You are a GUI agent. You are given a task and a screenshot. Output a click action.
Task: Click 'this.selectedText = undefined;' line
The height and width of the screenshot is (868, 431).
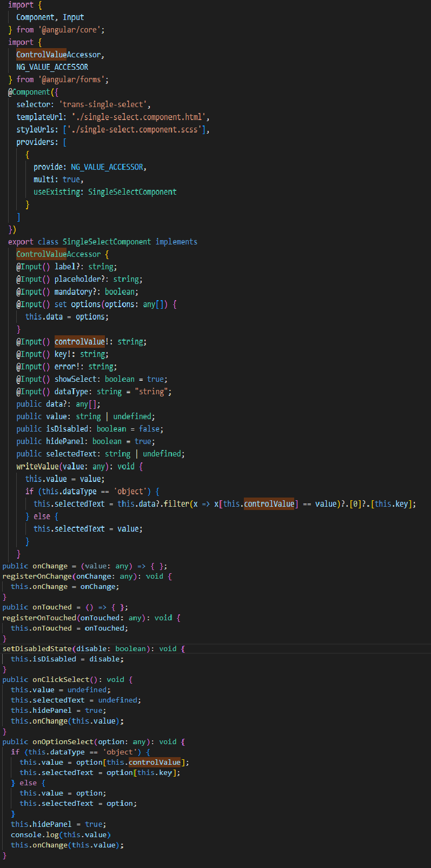coord(76,700)
